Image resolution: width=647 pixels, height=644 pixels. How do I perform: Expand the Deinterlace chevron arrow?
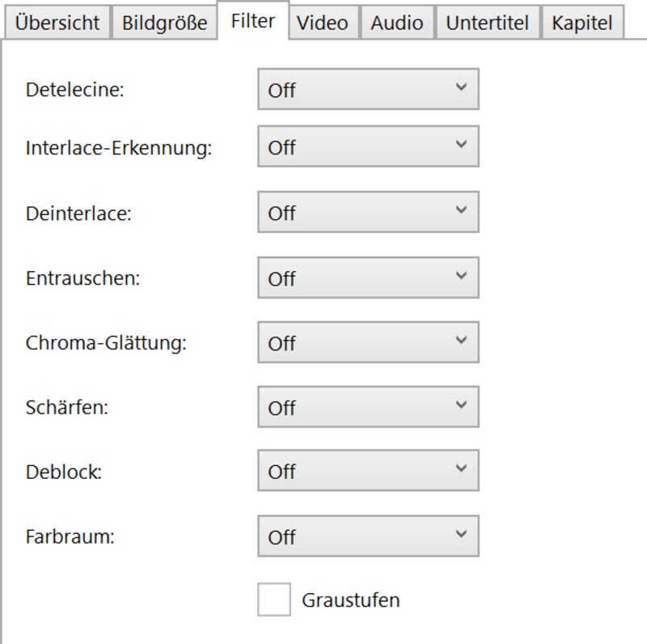coord(461,212)
